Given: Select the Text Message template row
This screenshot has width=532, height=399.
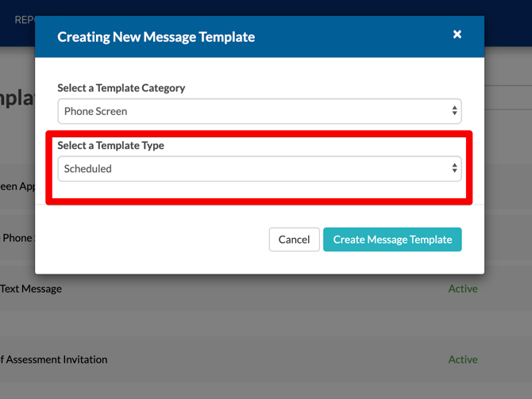Looking at the screenshot, I should coord(31,289).
